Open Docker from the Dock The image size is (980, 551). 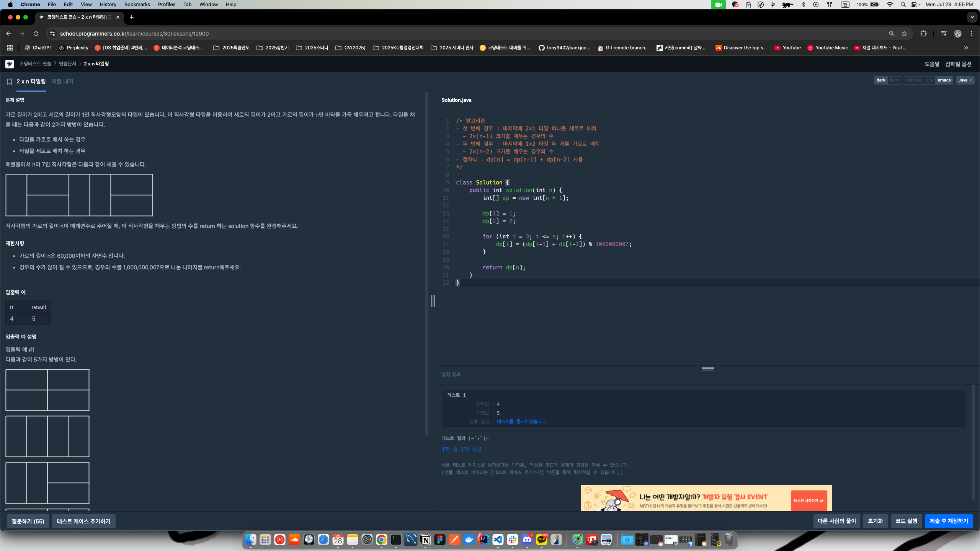[x=469, y=540]
